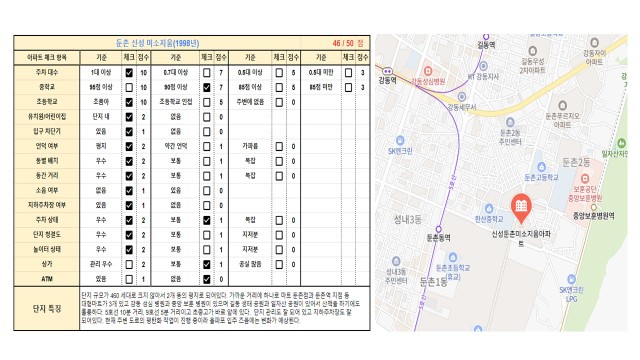Click the 강동세무서 map icon
Image resolution: width=640 pixels, height=360 pixels.
pos(462,97)
